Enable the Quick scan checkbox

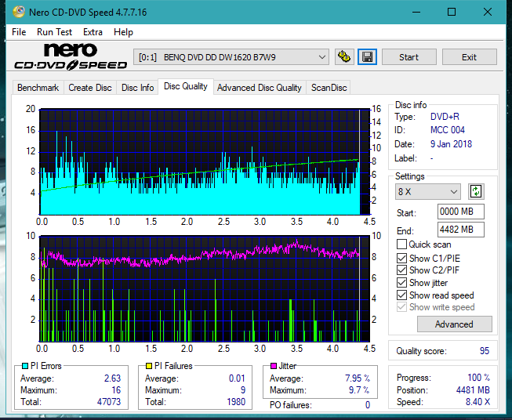(x=401, y=244)
